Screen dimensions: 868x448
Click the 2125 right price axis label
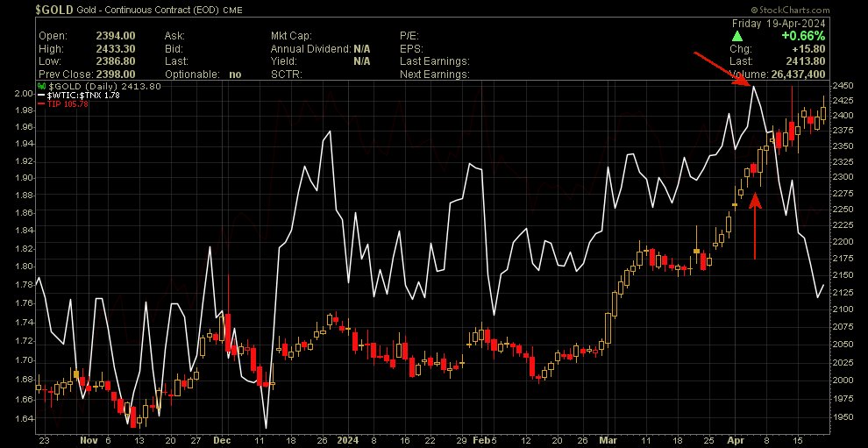click(x=843, y=293)
